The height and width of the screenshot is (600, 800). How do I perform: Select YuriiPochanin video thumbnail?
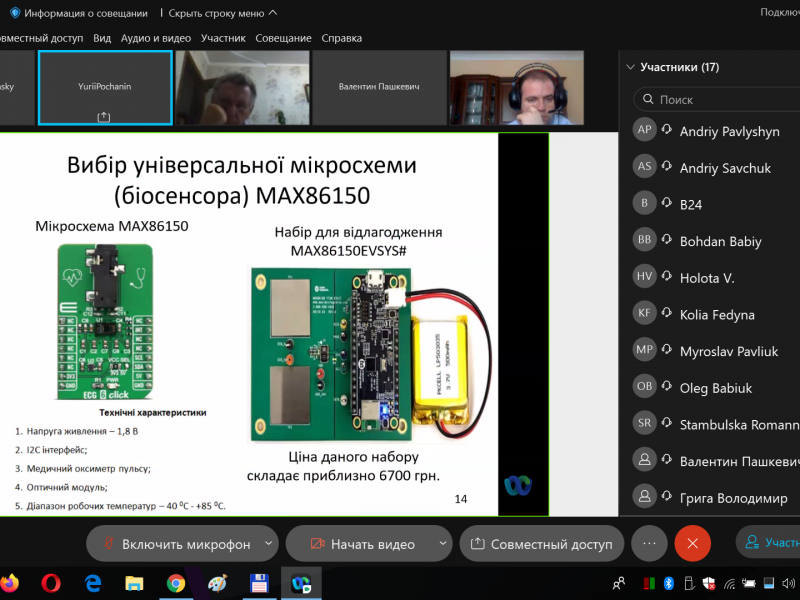(105, 88)
